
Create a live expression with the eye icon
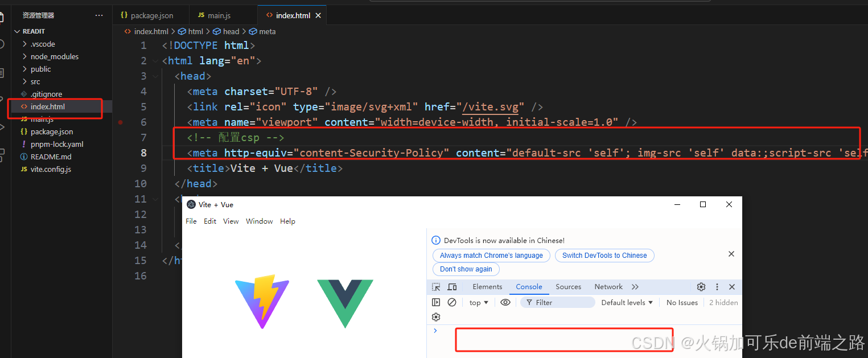505,302
